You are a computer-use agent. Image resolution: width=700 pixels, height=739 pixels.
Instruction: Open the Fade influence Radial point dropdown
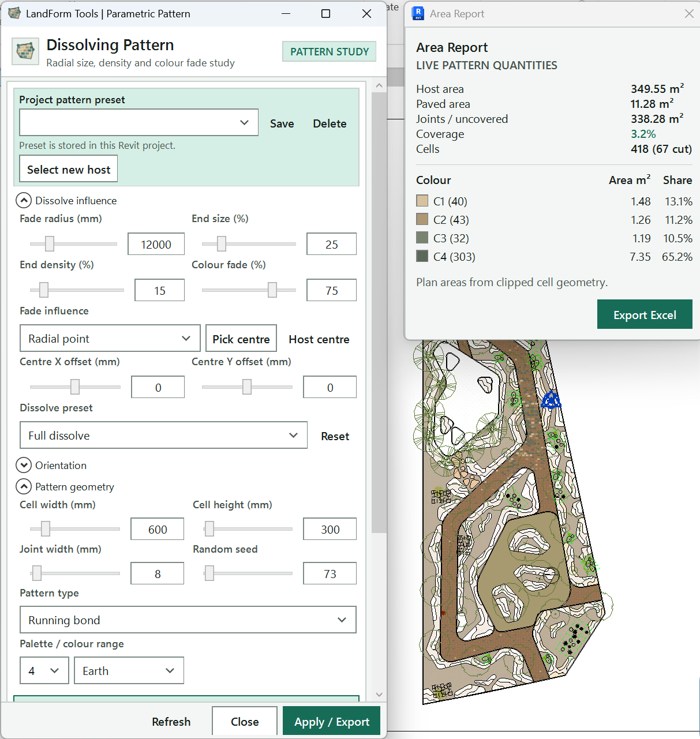coord(110,338)
